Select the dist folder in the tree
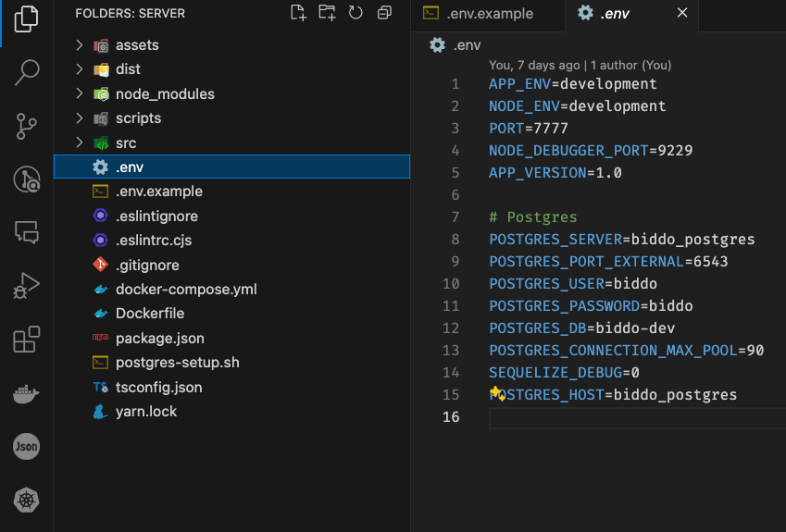786x532 pixels. click(231, 69)
